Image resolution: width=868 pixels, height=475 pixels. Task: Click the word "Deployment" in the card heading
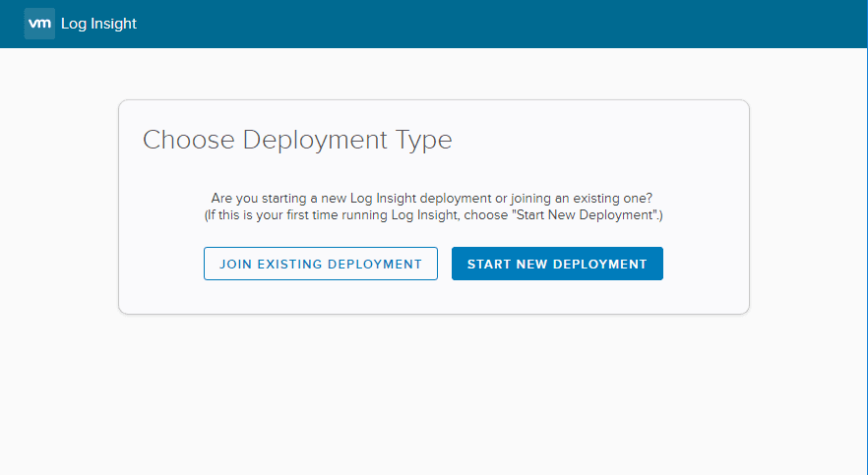313,140
